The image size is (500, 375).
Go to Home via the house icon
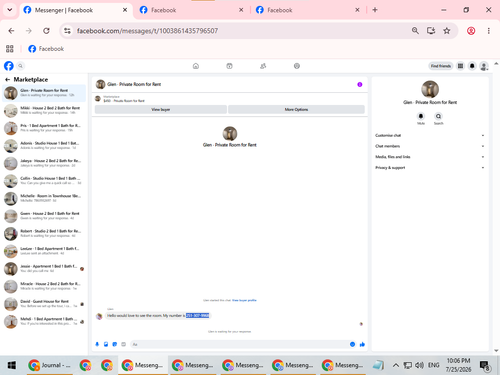196,66
